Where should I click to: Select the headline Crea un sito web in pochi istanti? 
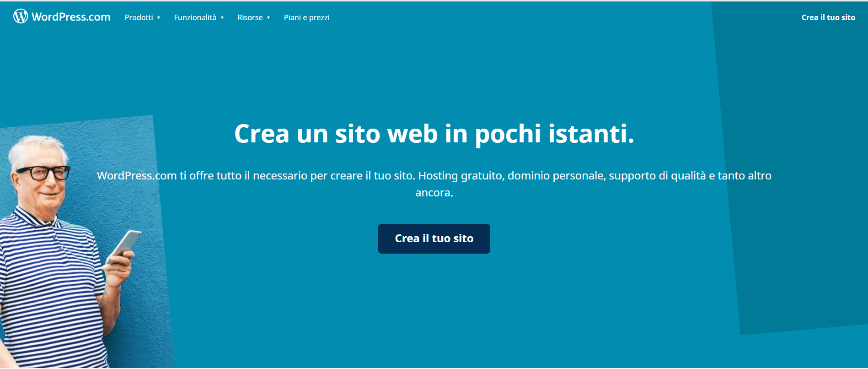click(x=434, y=134)
